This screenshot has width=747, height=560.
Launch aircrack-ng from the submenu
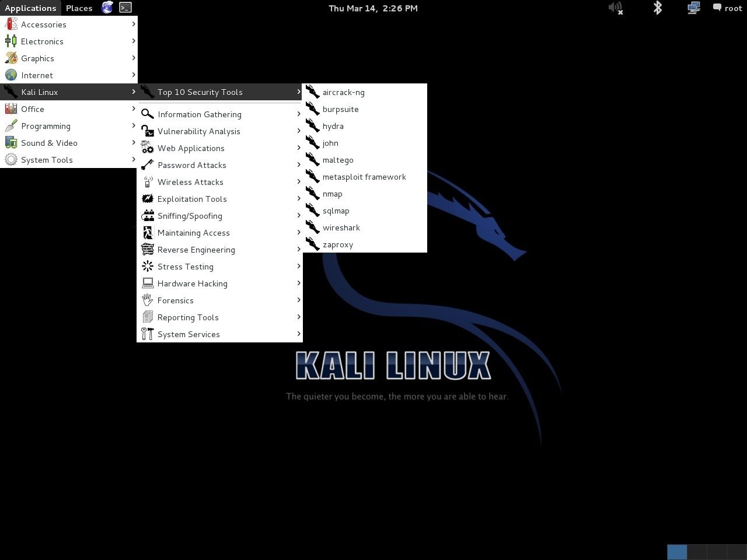point(365,92)
